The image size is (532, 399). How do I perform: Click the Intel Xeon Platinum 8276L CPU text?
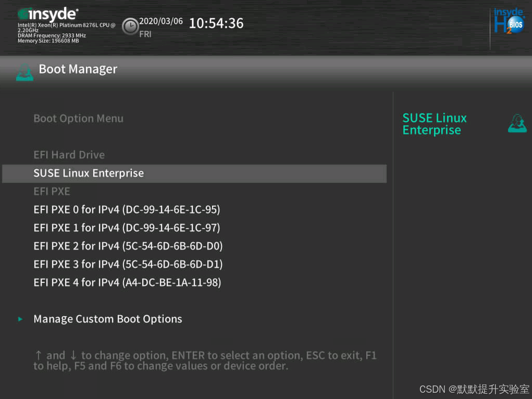coord(67,28)
